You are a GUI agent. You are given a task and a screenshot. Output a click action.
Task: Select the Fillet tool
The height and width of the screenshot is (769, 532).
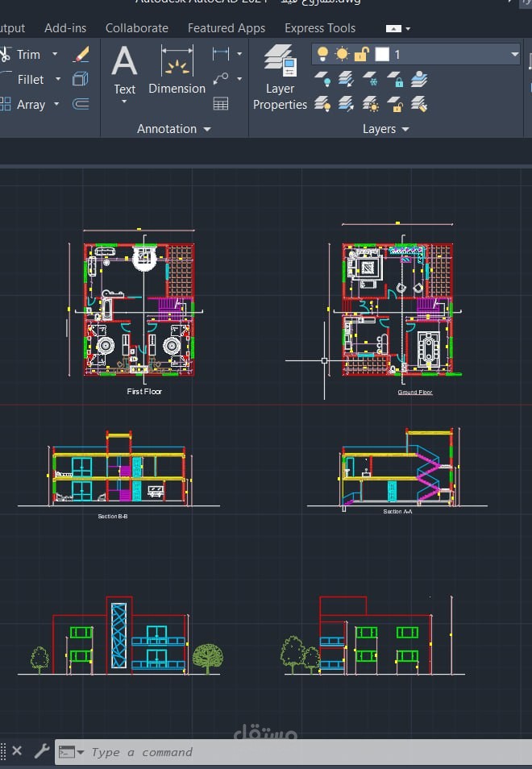point(22,80)
